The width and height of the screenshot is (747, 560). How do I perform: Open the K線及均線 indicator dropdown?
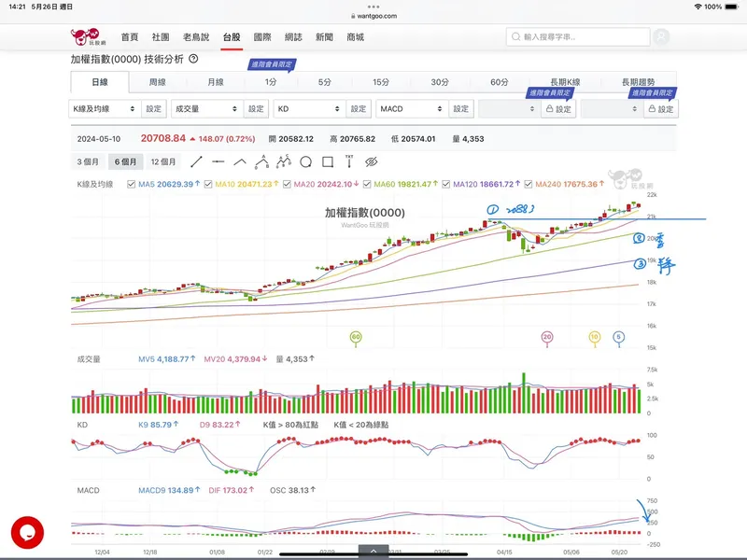point(106,109)
